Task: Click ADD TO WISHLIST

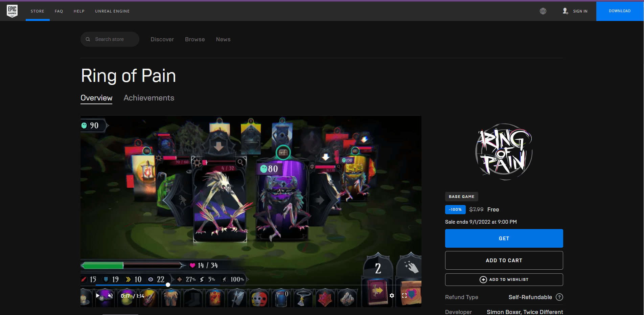Action: point(504,279)
